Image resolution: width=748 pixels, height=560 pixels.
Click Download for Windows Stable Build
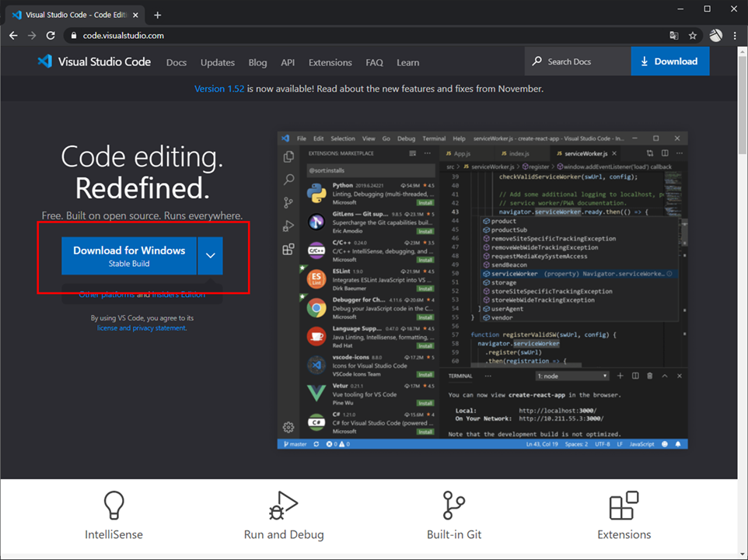tap(129, 256)
